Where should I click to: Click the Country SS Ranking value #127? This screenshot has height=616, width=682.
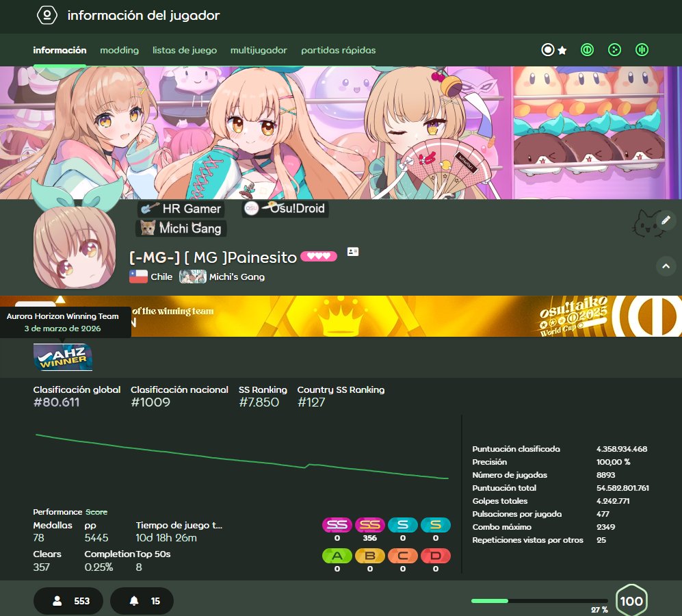(x=311, y=402)
